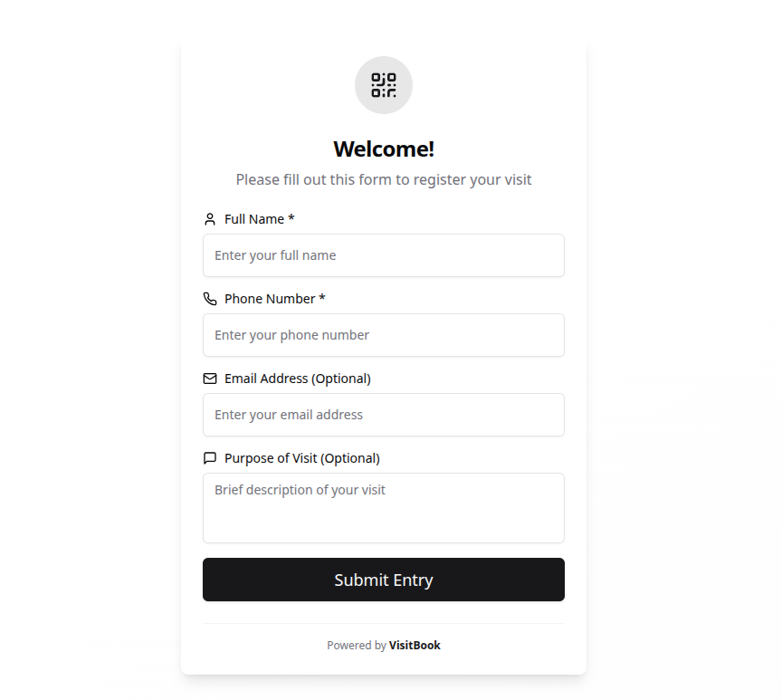This screenshot has width=782, height=700.
Task: Focus the 'Enter your full name' field
Action: click(x=384, y=255)
